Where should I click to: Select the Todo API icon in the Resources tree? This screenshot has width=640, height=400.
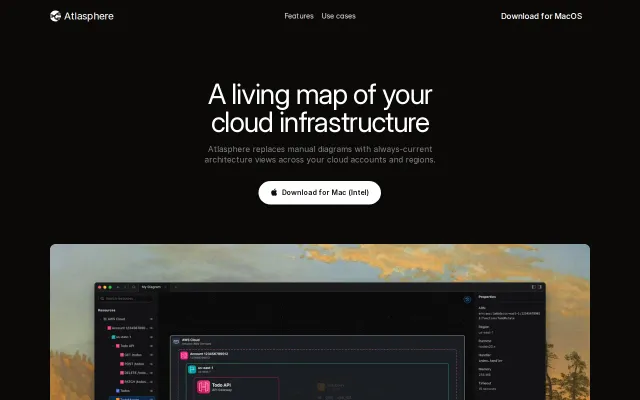[118, 346]
